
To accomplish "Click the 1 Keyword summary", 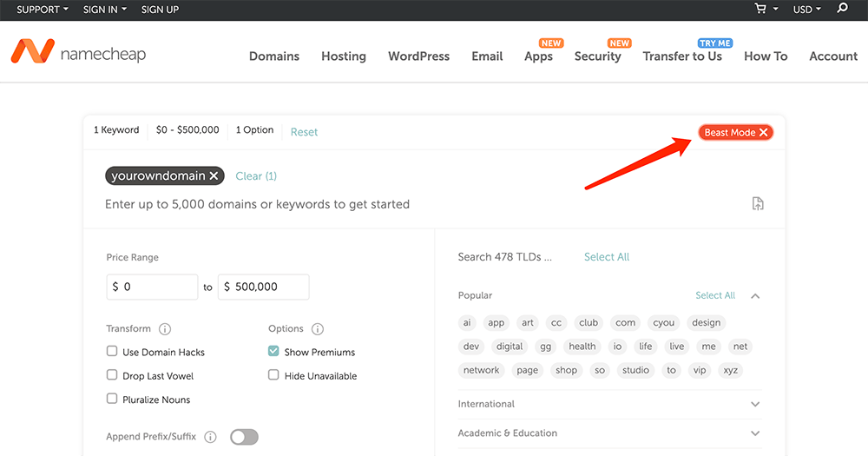I will [x=116, y=129].
